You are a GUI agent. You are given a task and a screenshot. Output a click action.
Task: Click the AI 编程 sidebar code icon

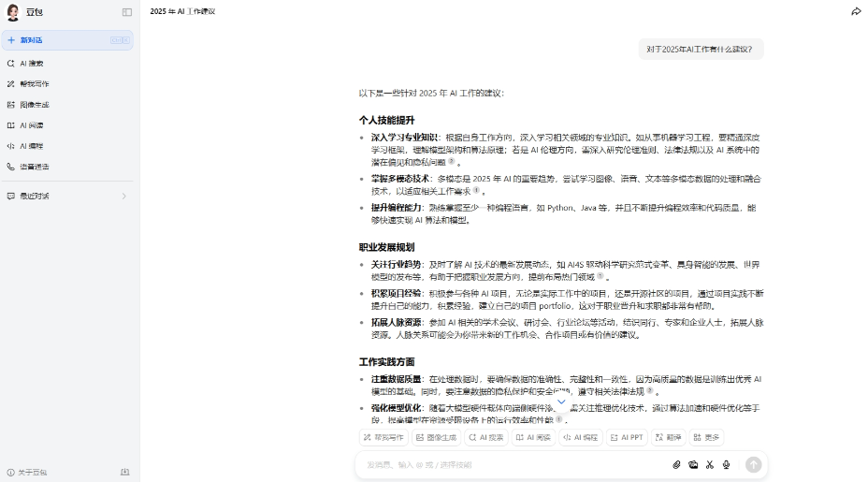(x=10, y=146)
